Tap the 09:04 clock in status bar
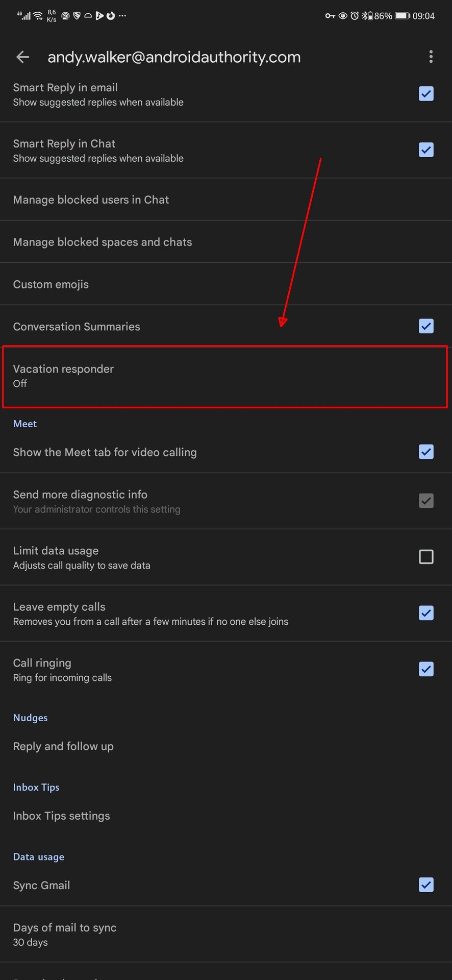Screen dimensions: 452x980 pyautogui.click(x=423, y=16)
